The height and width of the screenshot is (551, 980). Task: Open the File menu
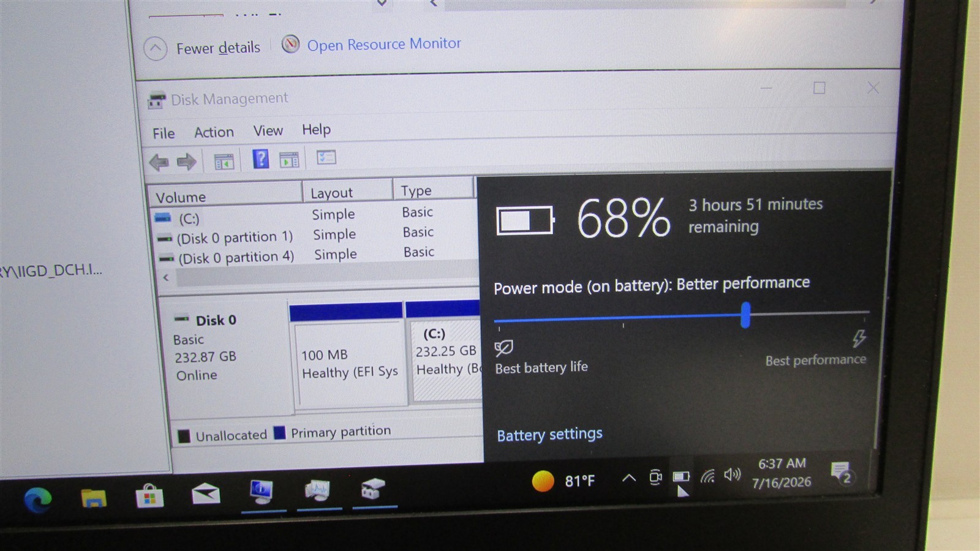tap(164, 133)
